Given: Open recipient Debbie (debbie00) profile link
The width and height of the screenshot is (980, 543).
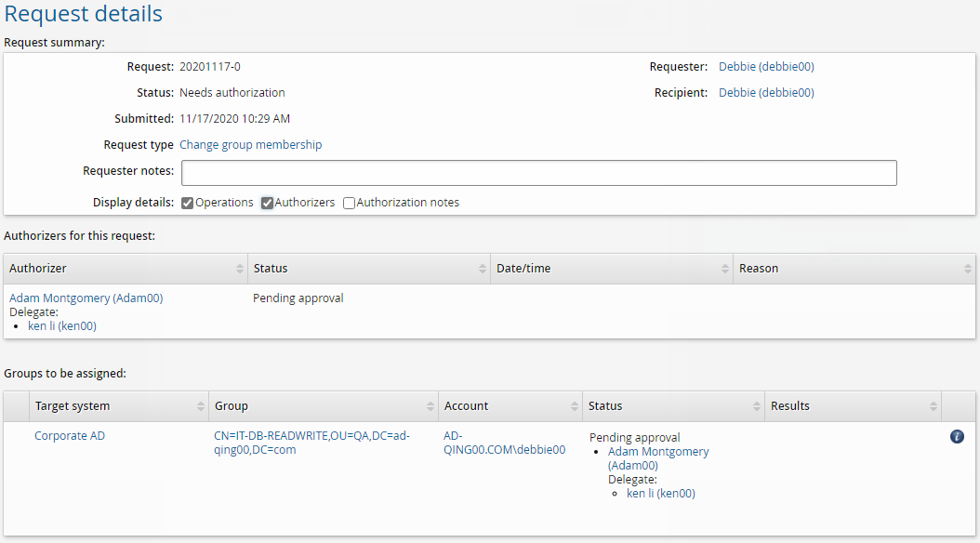Looking at the screenshot, I should [766, 93].
